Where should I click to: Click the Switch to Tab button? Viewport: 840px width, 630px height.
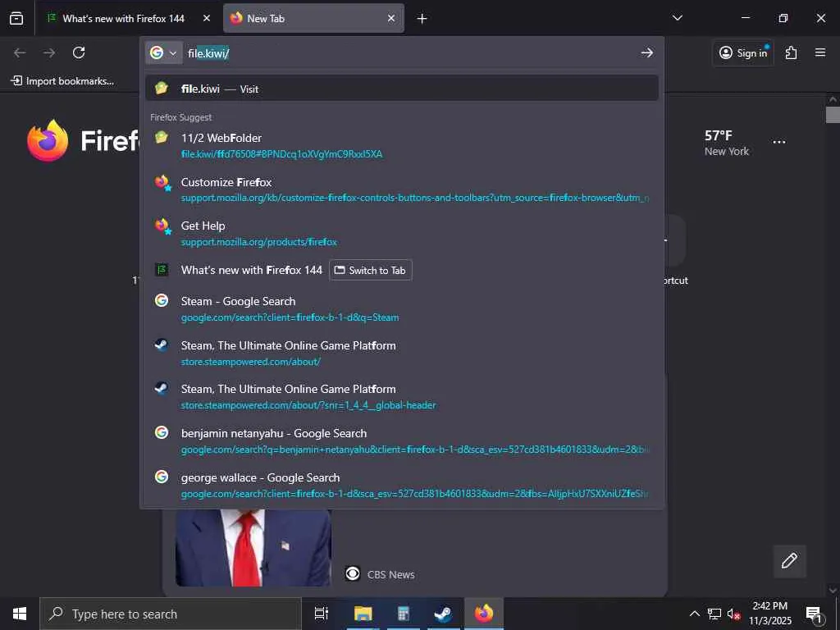click(x=371, y=270)
